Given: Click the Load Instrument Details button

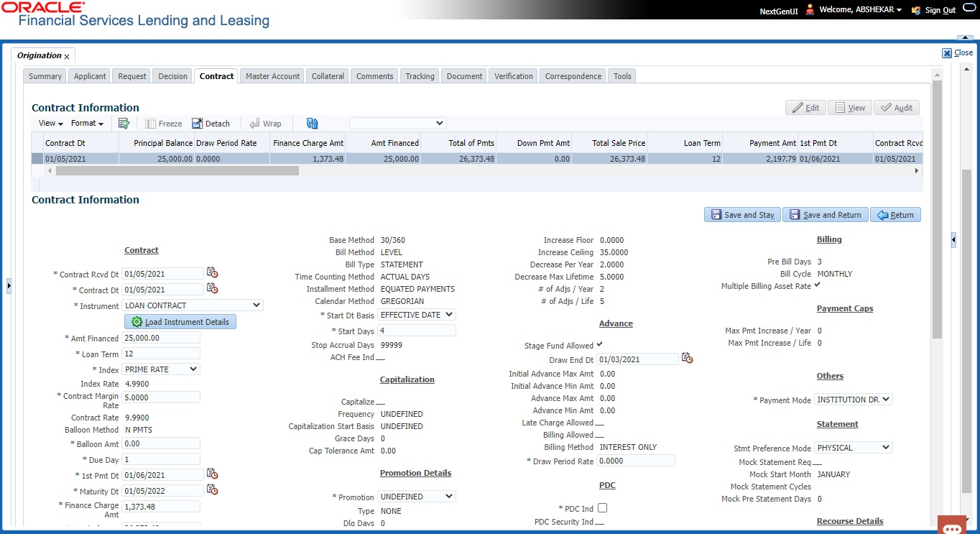Looking at the screenshot, I should click(180, 322).
